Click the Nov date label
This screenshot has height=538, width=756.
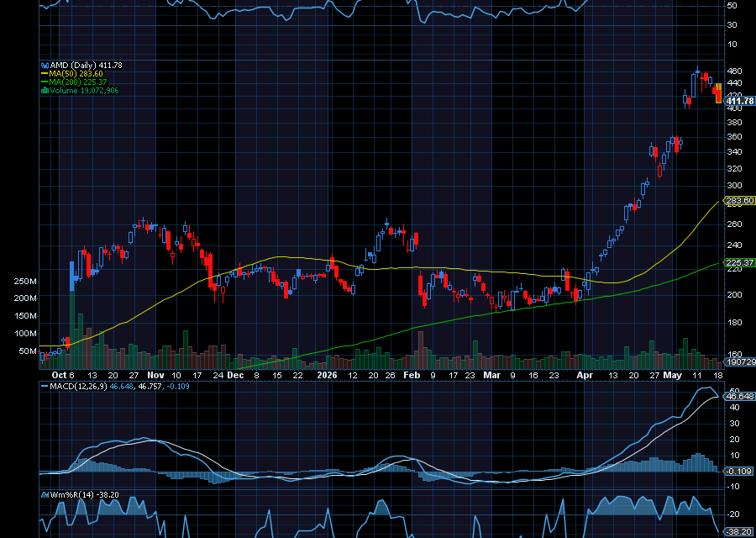coord(155,376)
